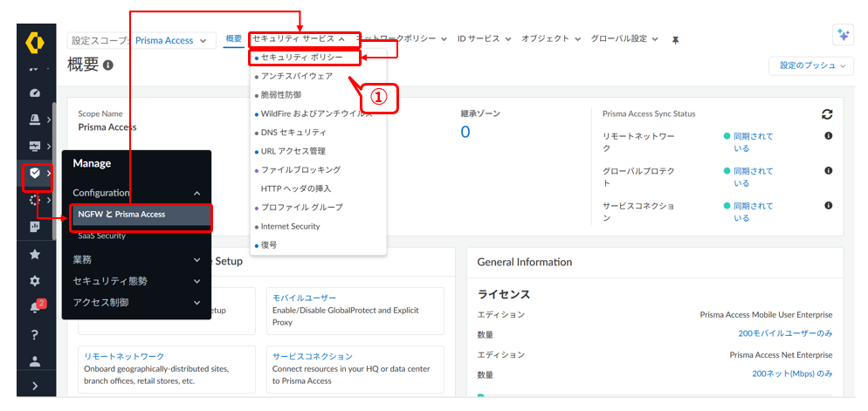Select NGFW と Prisma Access in Manage
Image resolution: width=868 pixels, height=411 pixels.
[140, 215]
